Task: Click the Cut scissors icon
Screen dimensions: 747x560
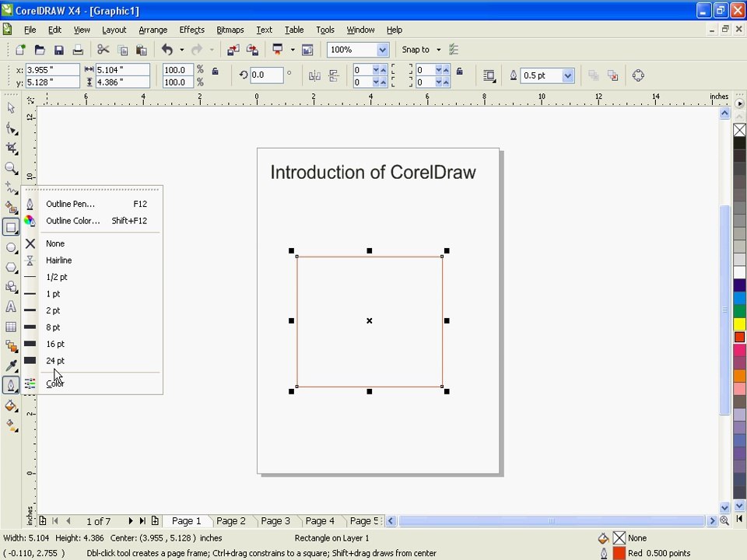Action: (x=103, y=50)
